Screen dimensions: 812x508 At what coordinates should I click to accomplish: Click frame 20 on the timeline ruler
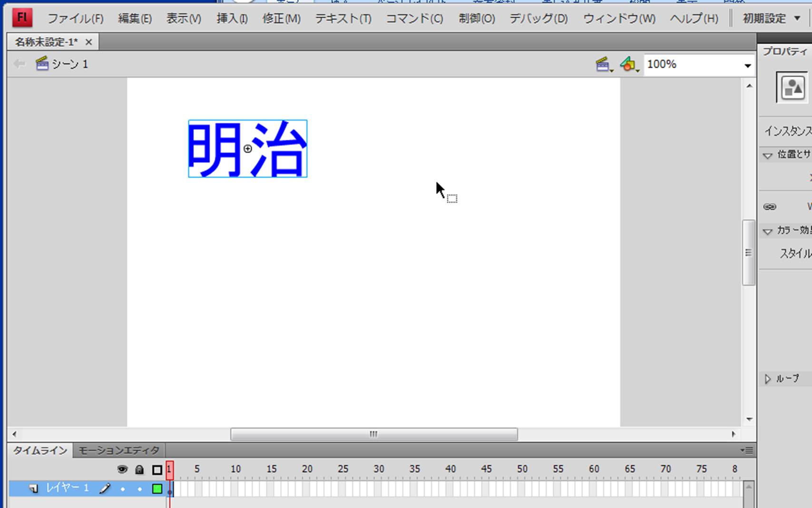pyautogui.click(x=307, y=469)
